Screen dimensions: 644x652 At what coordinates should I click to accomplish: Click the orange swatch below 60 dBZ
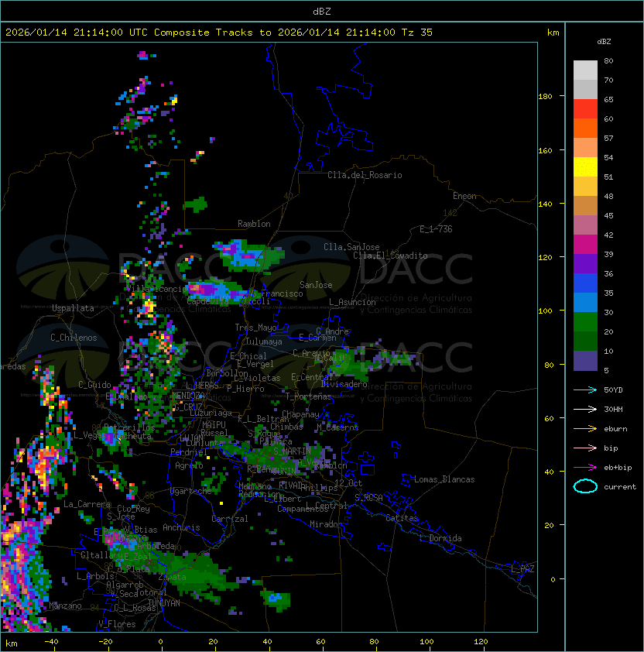tap(585, 128)
